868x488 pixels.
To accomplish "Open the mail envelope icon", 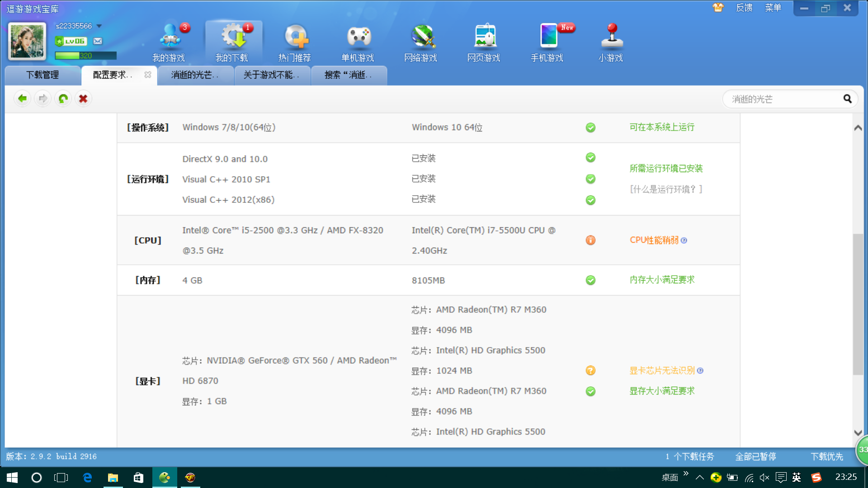I will (x=98, y=41).
